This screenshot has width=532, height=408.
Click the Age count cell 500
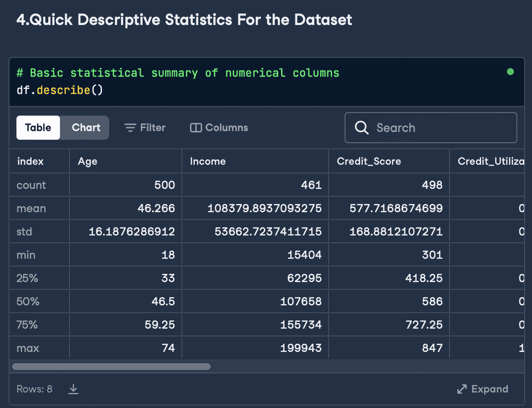(x=126, y=185)
